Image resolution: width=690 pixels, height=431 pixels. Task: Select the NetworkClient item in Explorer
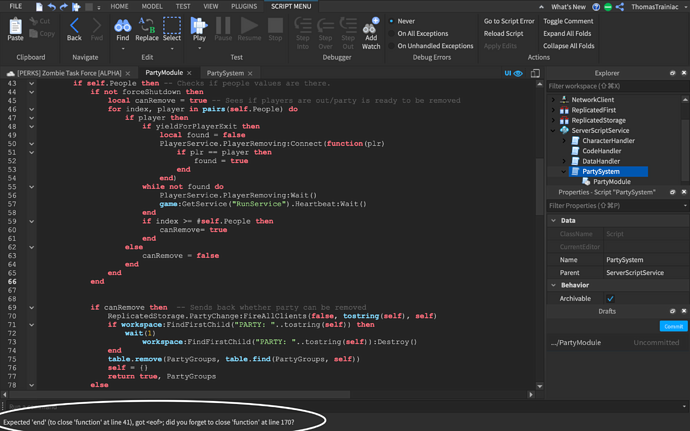coord(591,100)
